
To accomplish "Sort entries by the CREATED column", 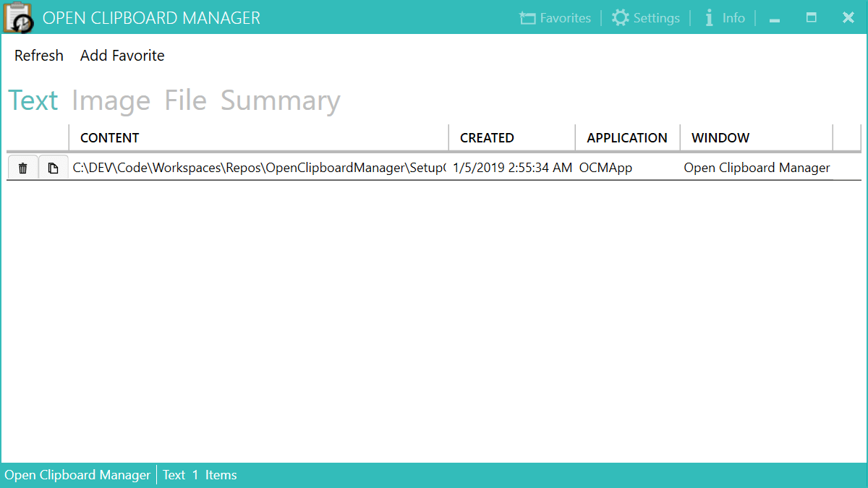I will click(x=487, y=137).
